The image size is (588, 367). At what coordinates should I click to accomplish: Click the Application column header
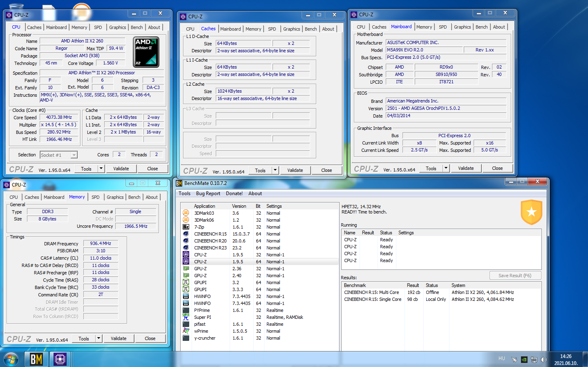204,206
